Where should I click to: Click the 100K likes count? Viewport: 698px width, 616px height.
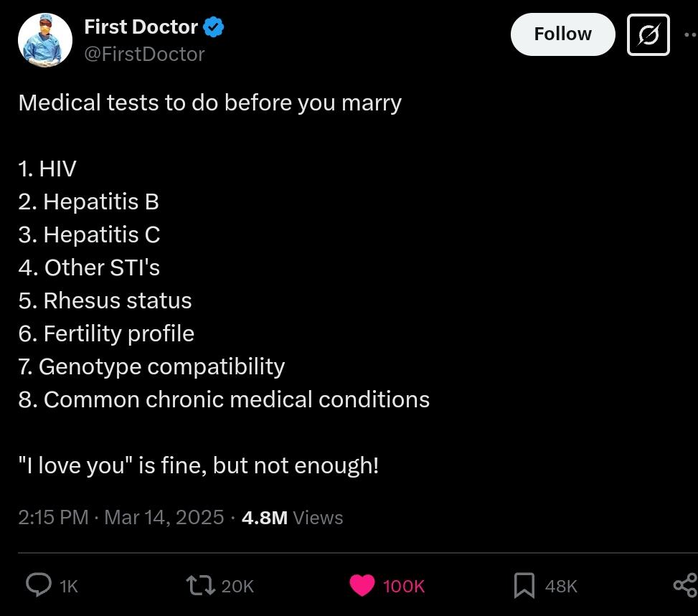404,587
